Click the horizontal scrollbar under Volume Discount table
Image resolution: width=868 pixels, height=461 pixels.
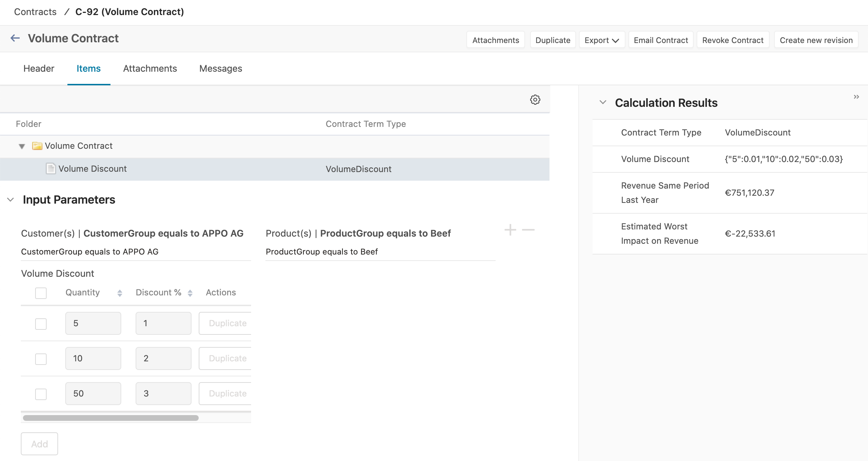coord(110,418)
